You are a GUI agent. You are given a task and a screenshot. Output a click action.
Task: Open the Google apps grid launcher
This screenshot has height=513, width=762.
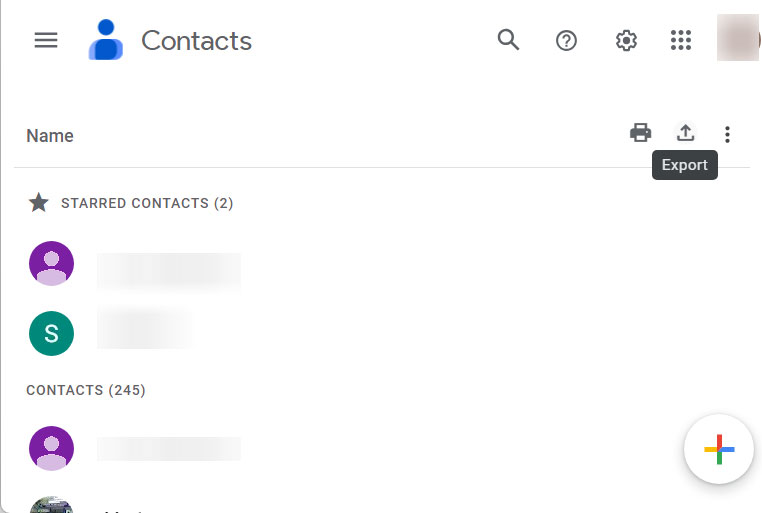[681, 40]
